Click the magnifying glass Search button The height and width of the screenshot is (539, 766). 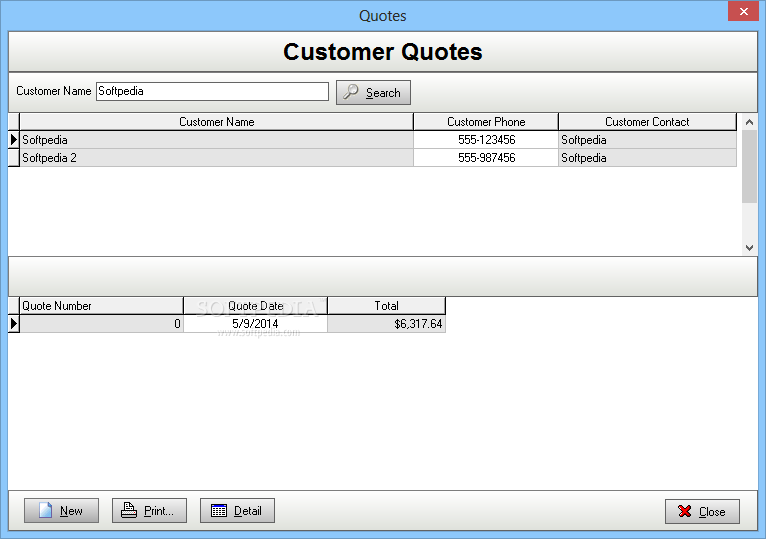point(373,92)
